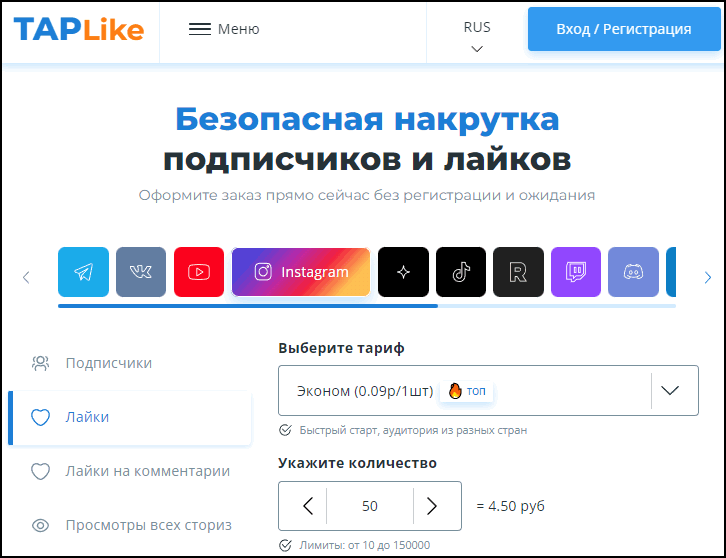Click the eye icon for story views
The height and width of the screenshot is (558, 726).
(40, 526)
